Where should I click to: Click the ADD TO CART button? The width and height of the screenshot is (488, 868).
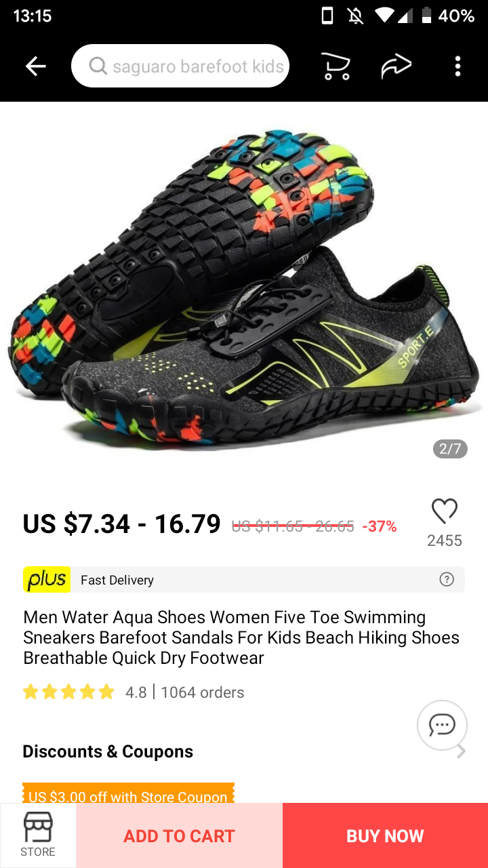180,835
